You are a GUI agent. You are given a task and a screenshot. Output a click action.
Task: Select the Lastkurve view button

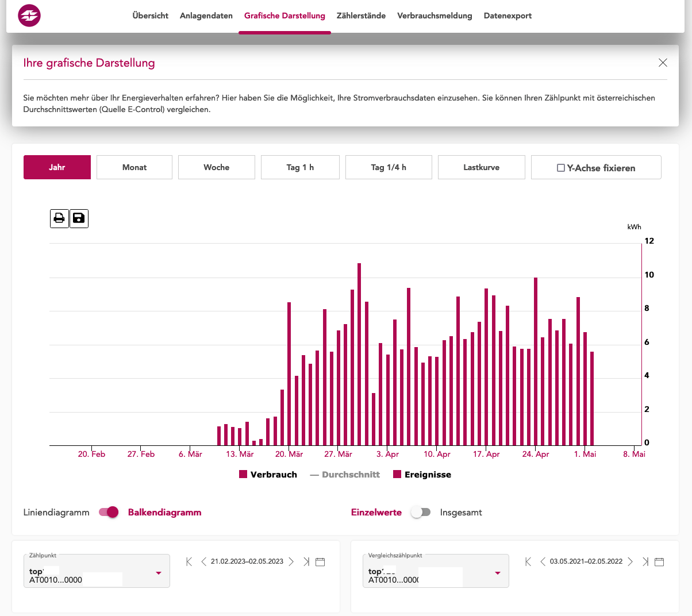pyautogui.click(x=481, y=167)
